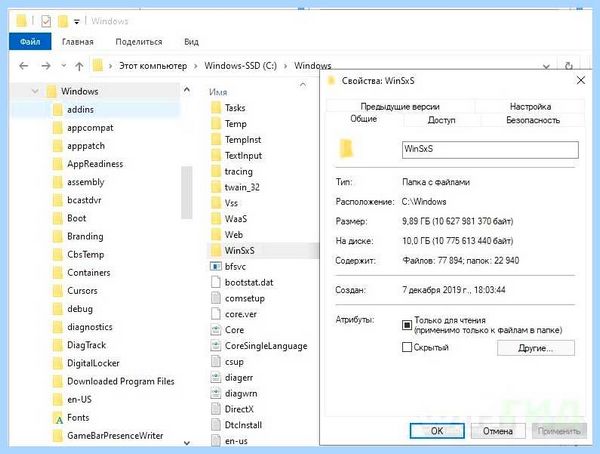Refresh the Windows folder view
This screenshot has height=454, width=600.
click(569, 66)
